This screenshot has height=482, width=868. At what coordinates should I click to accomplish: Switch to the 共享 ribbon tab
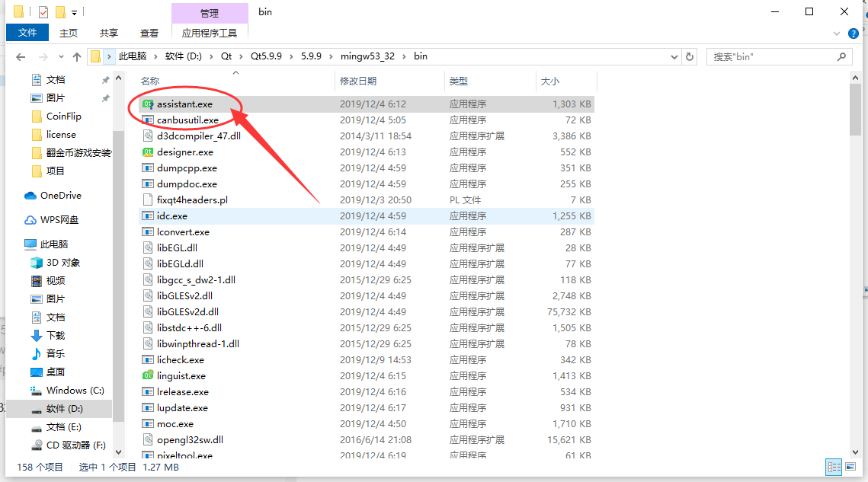[108, 34]
